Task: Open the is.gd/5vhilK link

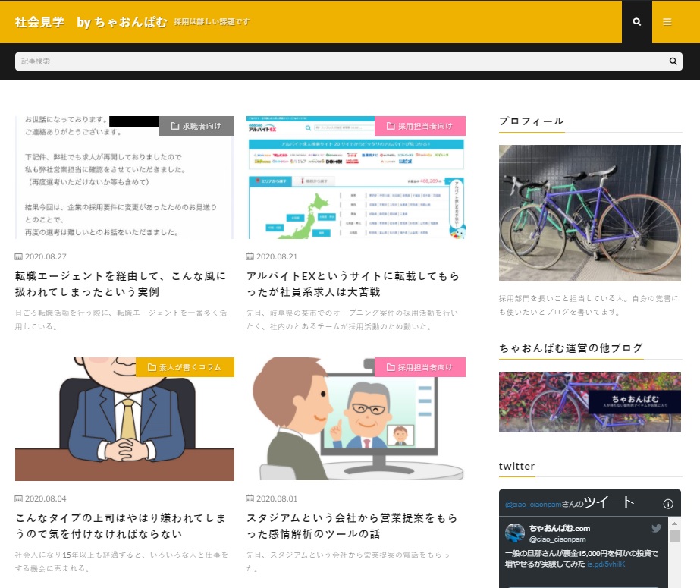Action: (606, 564)
